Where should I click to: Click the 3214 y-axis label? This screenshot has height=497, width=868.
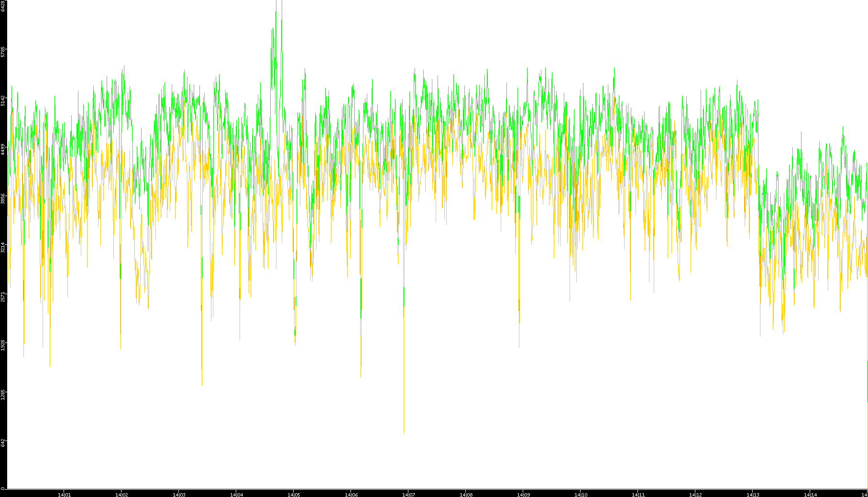(x=3, y=247)
